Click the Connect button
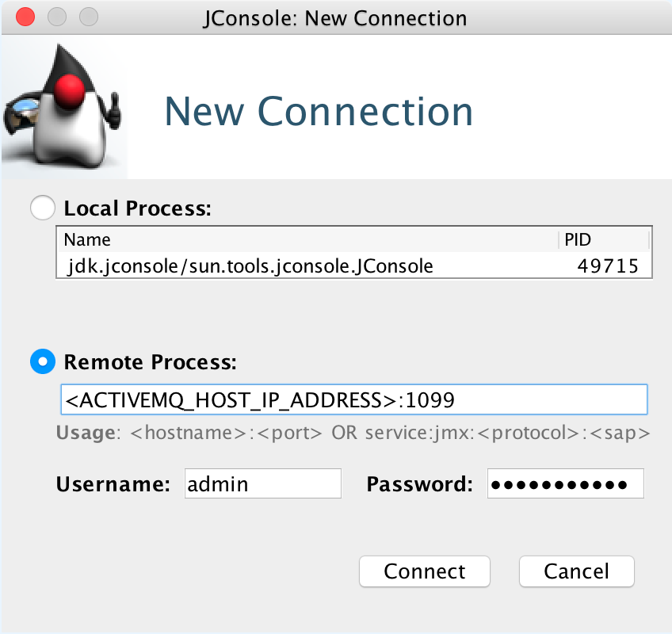 click(424, 571)
